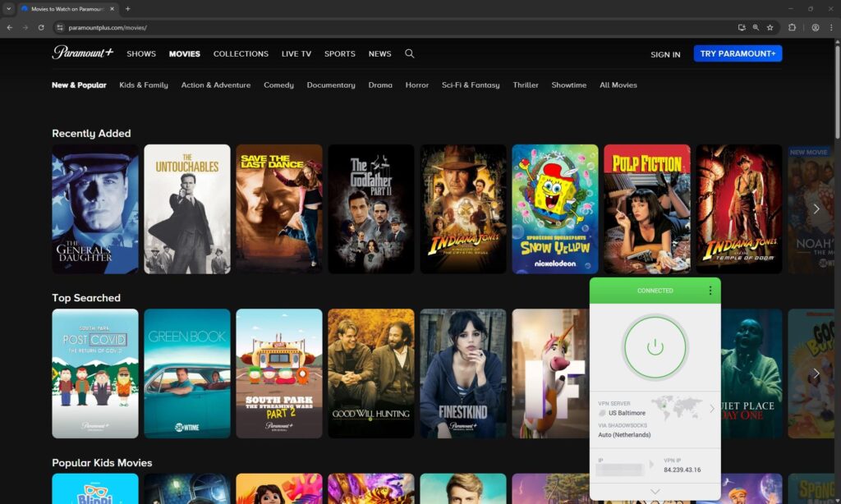Click the US Baltimore VPN server entry
Viewport: 841px width, 504px height.
[627, 413]
